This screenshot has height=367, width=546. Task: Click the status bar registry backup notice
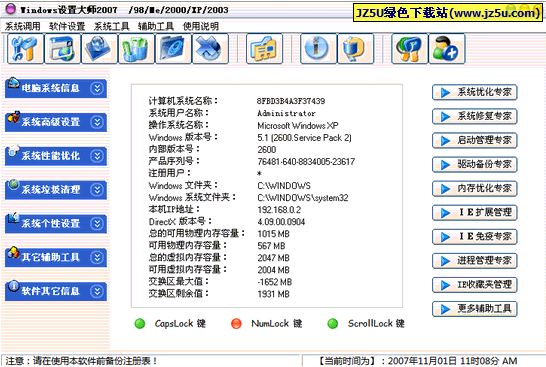click(81, 361)
